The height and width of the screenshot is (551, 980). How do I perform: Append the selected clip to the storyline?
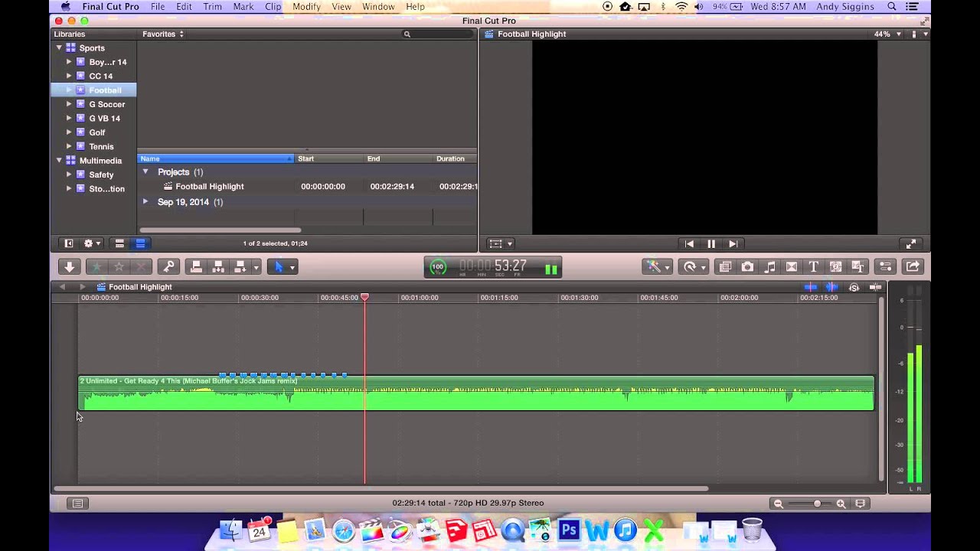(x=240, y=266)
